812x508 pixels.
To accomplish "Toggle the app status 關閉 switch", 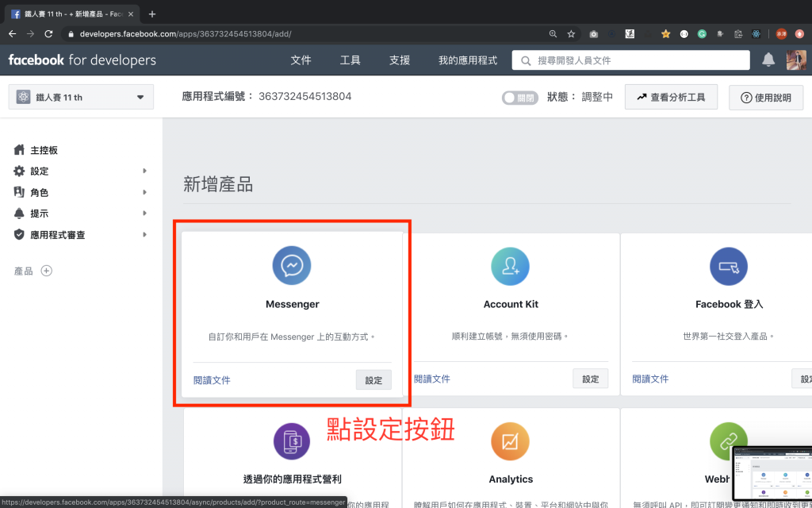I will tap(520, 98).
